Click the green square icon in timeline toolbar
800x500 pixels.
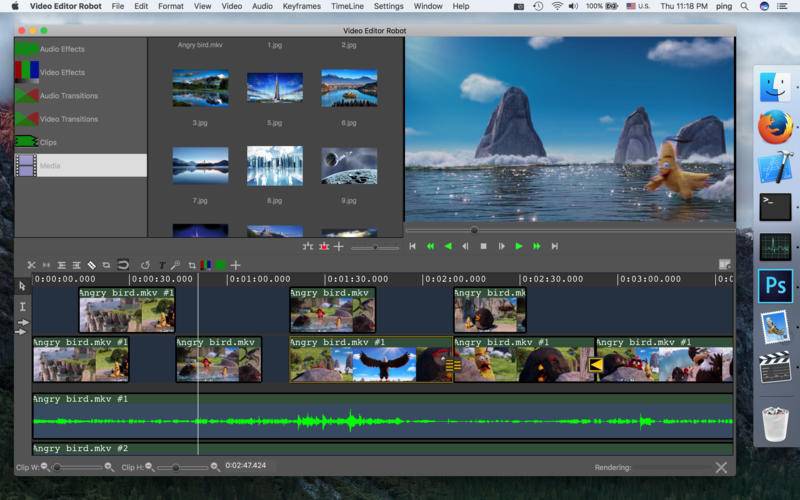coord(220,265)
